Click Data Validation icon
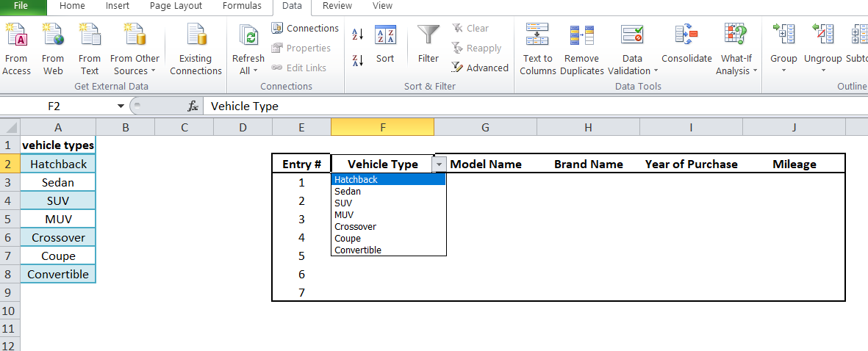The image size is (868, 351). click(x=632, y=36)
